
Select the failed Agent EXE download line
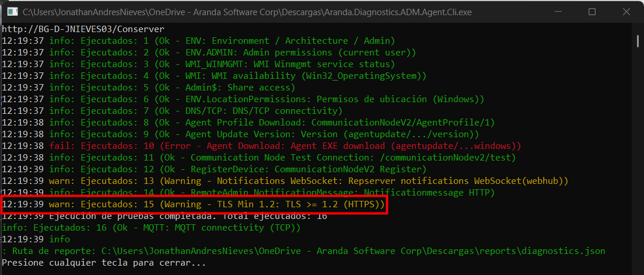click(261, 146)
